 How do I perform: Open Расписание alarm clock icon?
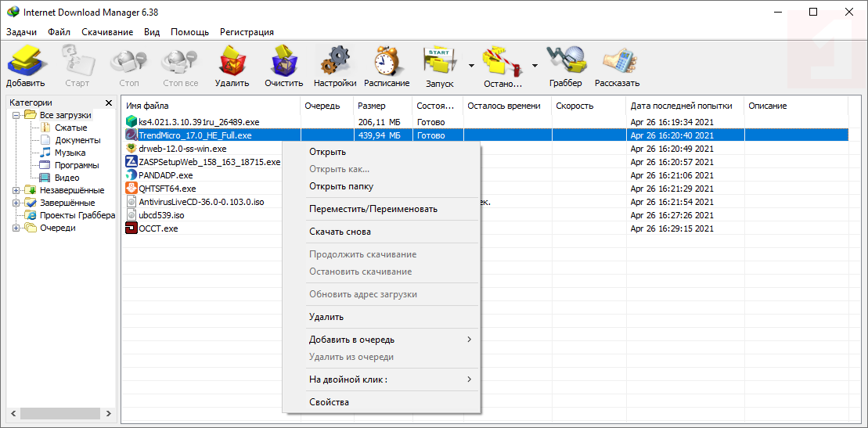pyautogui.click(x=387, y=60)
